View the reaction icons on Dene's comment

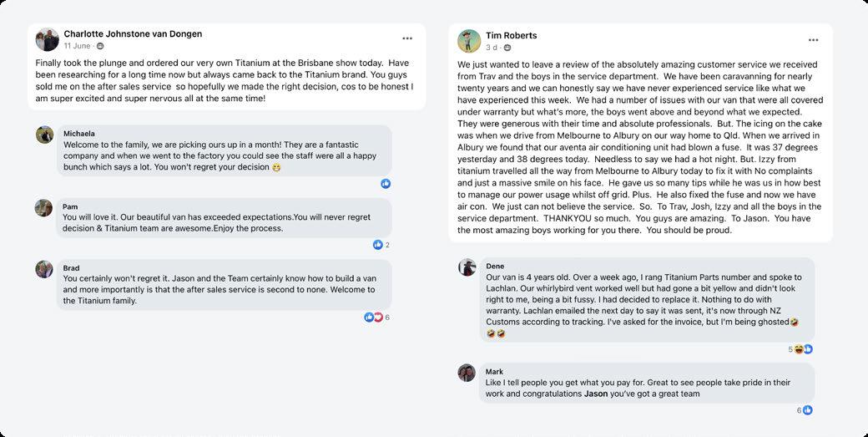point(805,349)
